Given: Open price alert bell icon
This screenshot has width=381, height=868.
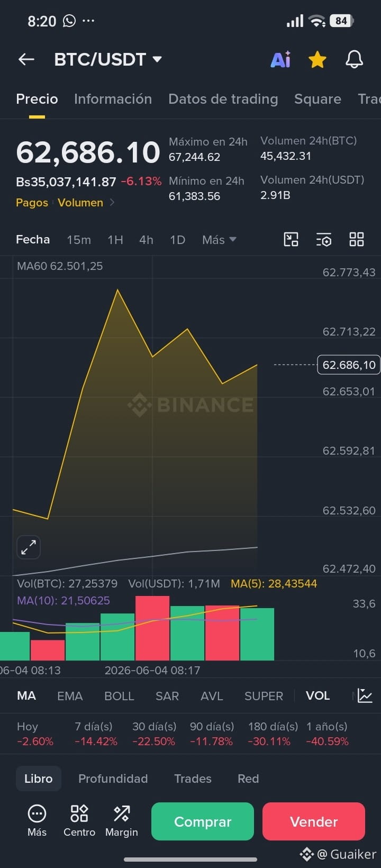Looking at the screenshot, I should point(354,60).
